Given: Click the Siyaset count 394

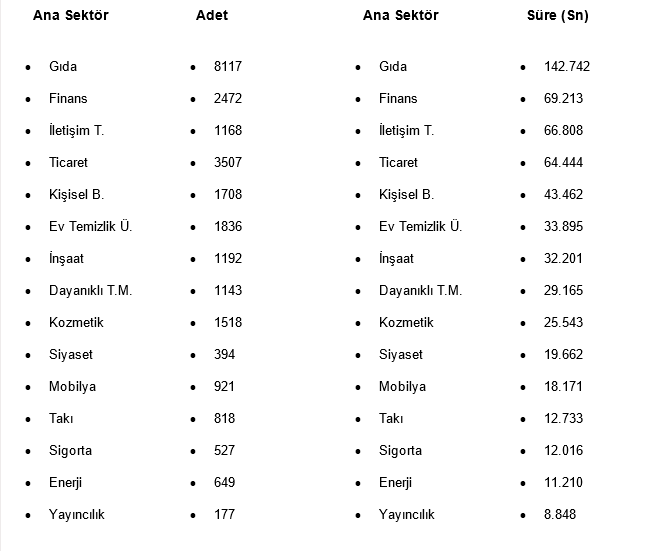Looking at the screenshot, I should coord(224,355).
